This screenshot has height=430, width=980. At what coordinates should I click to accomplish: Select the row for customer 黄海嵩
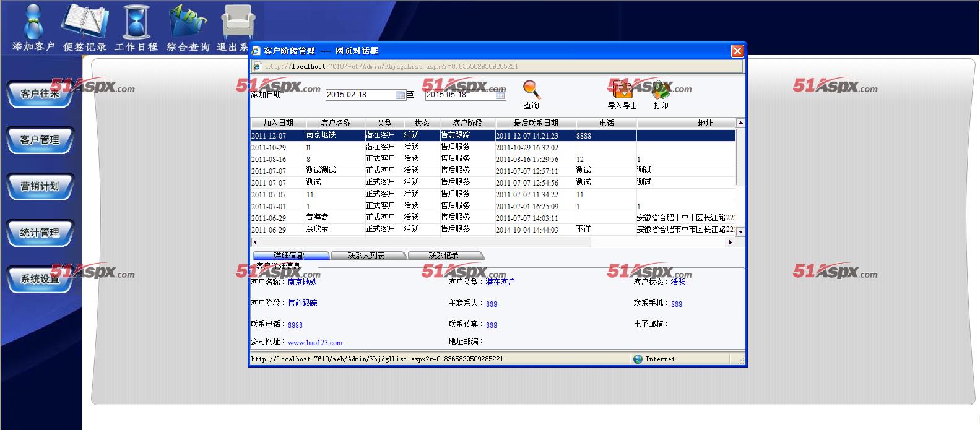(x=493, y=218)
